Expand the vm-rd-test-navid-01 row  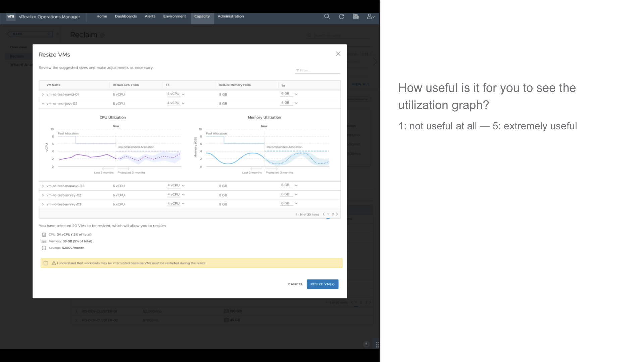click(43, 95)
